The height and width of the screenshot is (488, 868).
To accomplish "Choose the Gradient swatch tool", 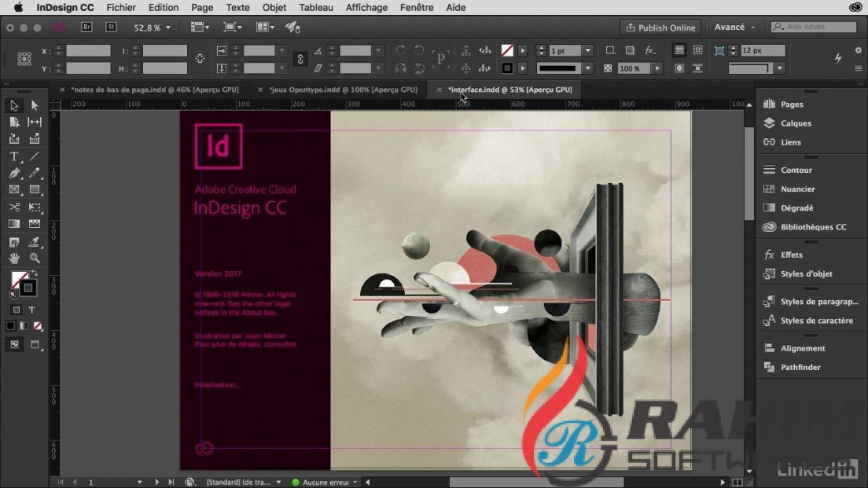I will (13, 224).
